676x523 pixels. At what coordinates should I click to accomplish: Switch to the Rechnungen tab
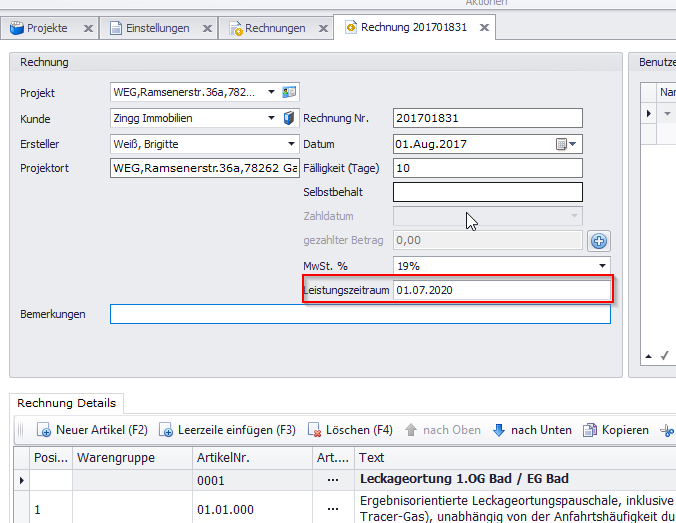pyautogui.click(x=276, y=28)
